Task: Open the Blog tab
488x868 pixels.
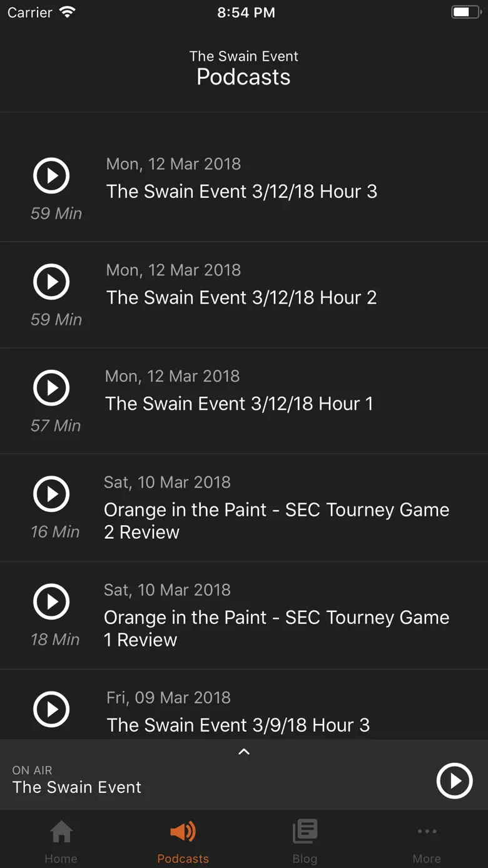Action: point(305,840)
